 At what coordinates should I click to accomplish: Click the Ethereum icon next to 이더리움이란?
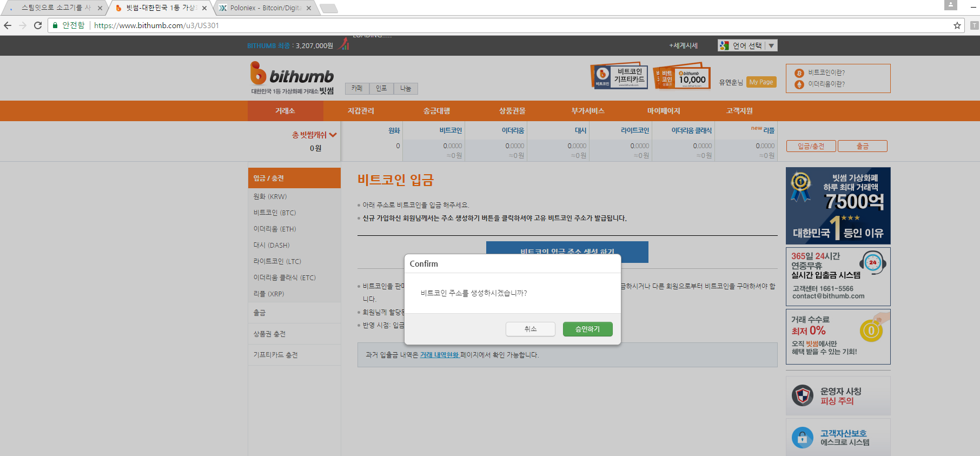799,84
